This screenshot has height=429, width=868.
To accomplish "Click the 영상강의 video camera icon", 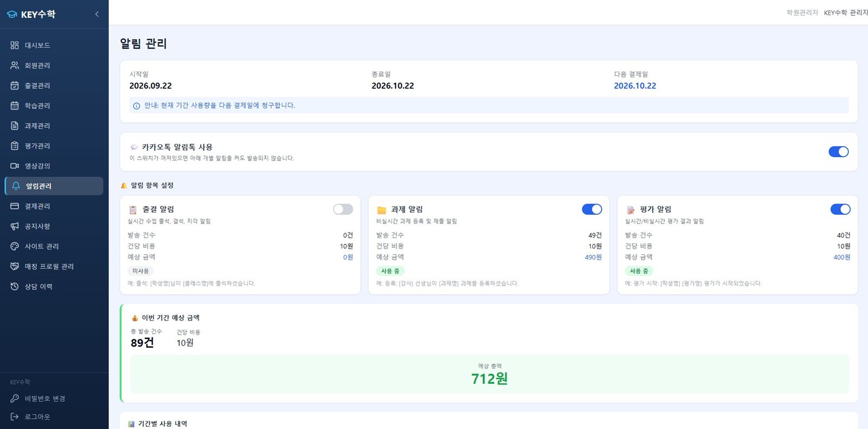I will point(15,165).
